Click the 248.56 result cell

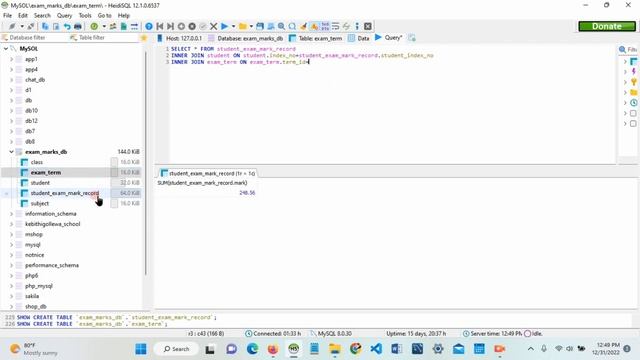click(206, 193)
